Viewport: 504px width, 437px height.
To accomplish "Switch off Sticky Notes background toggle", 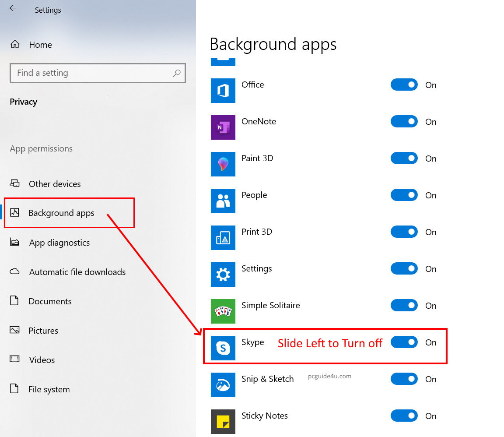I will pos(404,416).
